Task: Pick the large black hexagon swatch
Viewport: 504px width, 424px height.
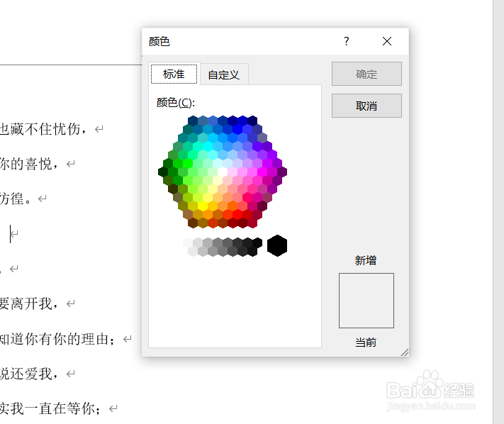Action: pyautogui.click(x=277, y=245)
